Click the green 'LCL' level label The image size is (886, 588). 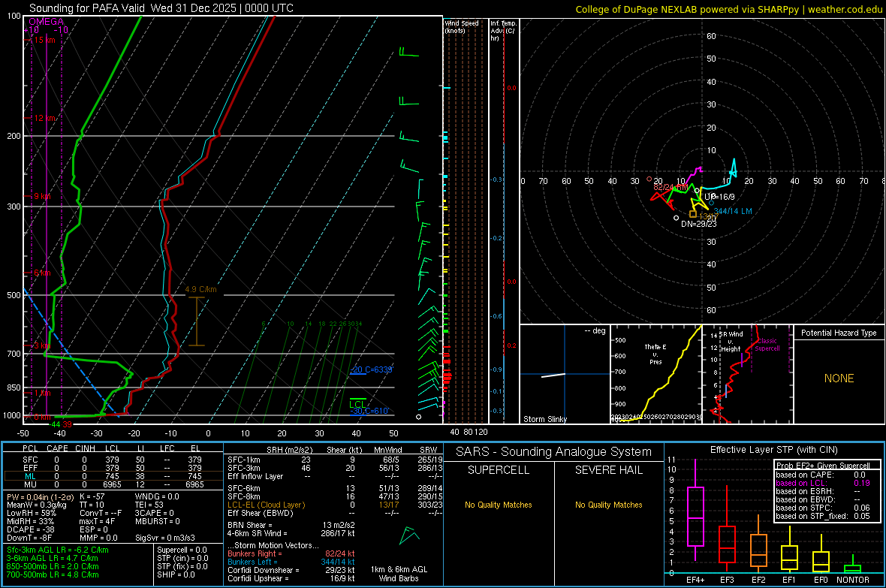357,404
